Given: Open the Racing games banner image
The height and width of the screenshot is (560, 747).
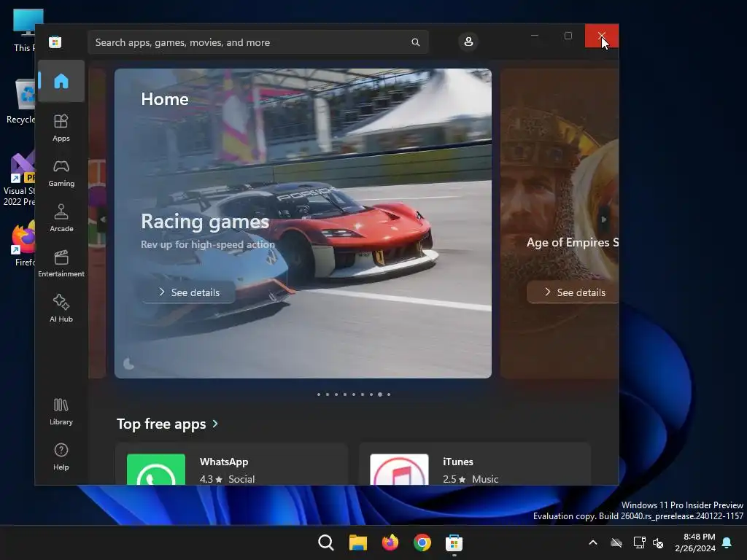Looking at the screenshot, I should point(303,223).
